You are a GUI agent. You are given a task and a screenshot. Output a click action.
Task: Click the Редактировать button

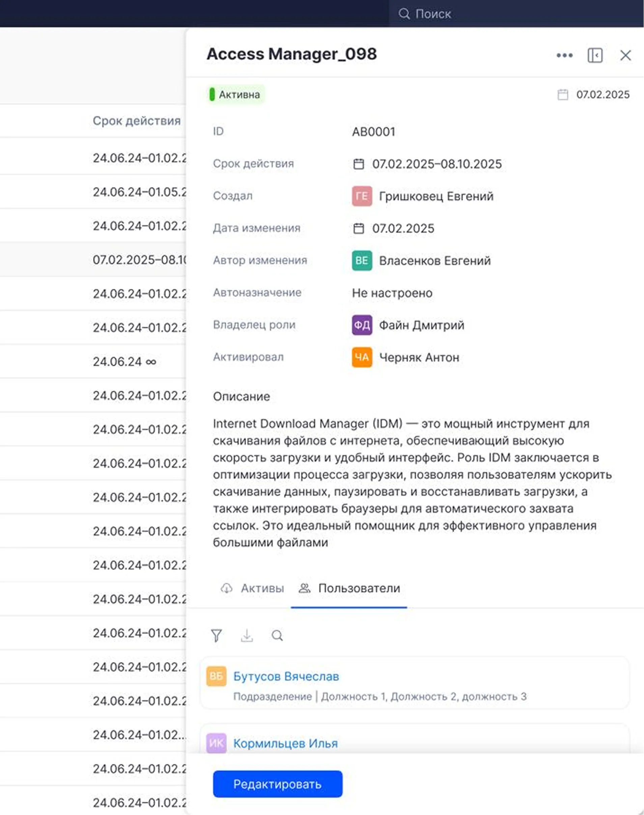click(278, 784)
